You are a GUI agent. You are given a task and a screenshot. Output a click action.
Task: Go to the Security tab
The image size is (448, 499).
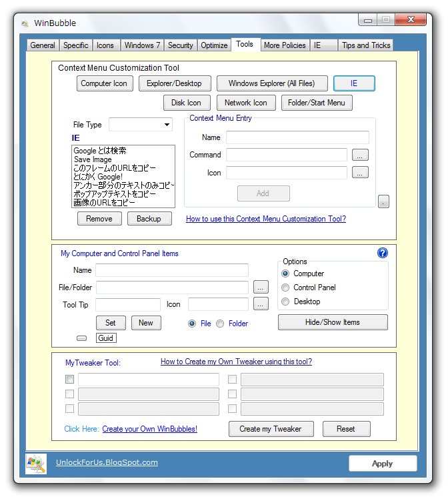tap(180, 45)
